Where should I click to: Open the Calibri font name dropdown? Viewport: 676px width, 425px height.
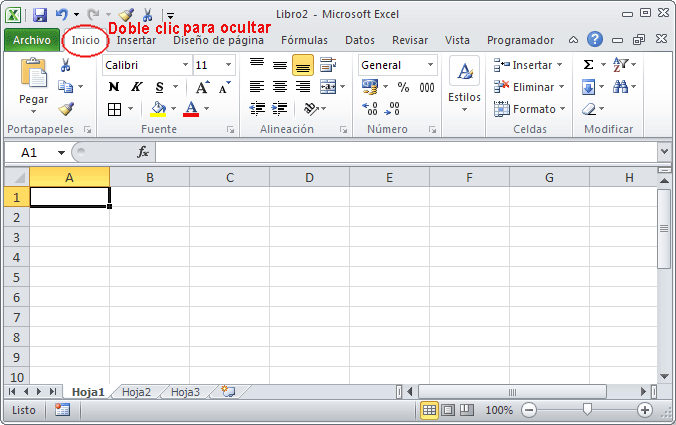pos(185,65)
